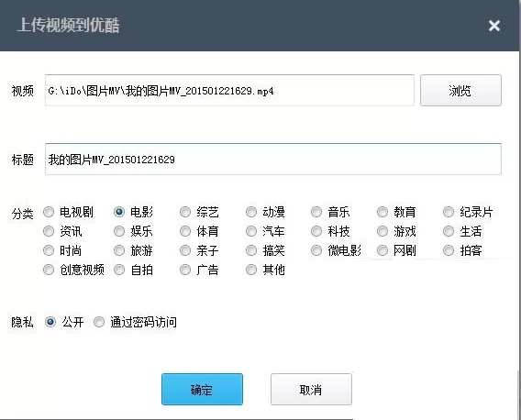Select the 微电影 category radio button

[316, 250]
